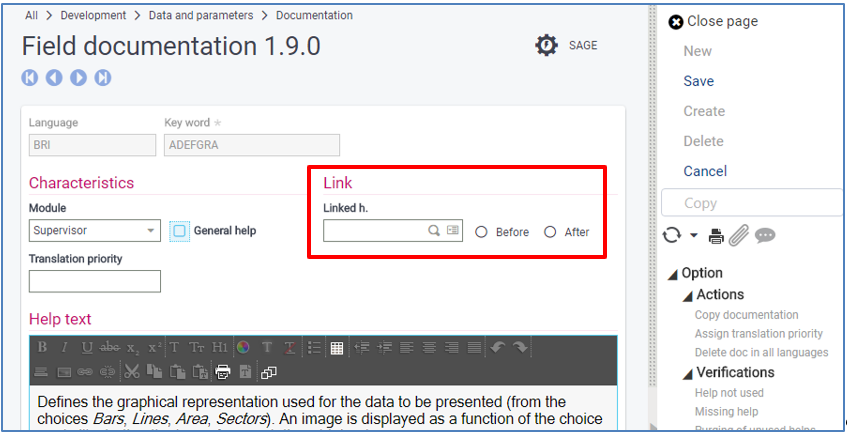Click the scissors cut icon
847x434 pixels.
(132, 372)
